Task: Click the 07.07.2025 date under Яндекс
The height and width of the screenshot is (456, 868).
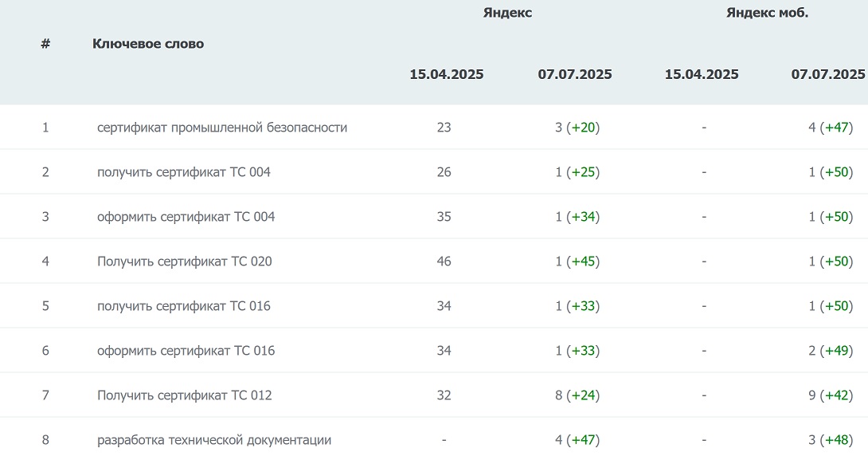Action: [x=575, y=74]
